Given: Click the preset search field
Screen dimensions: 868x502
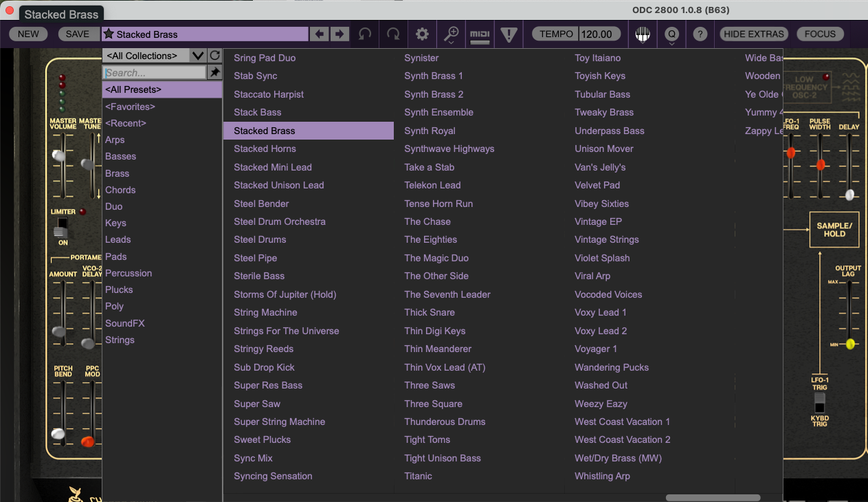Looking at the screenshot, I should coord(155,72).
